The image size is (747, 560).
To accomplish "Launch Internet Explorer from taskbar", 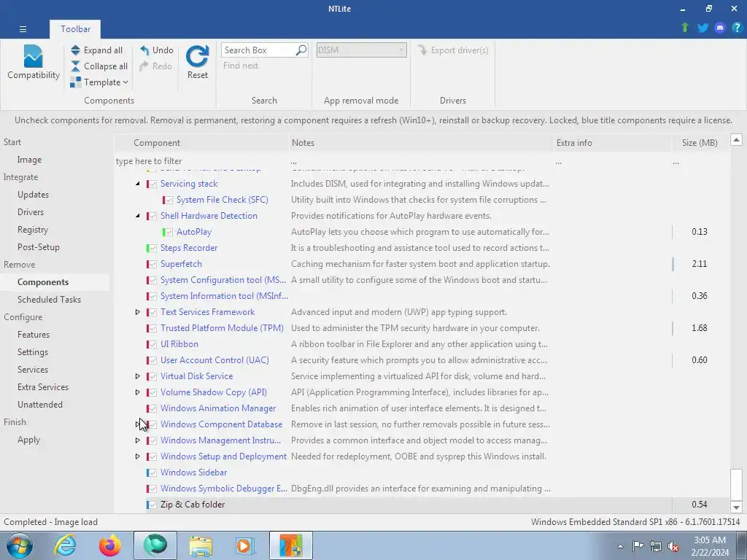I will tap(65, 545).
